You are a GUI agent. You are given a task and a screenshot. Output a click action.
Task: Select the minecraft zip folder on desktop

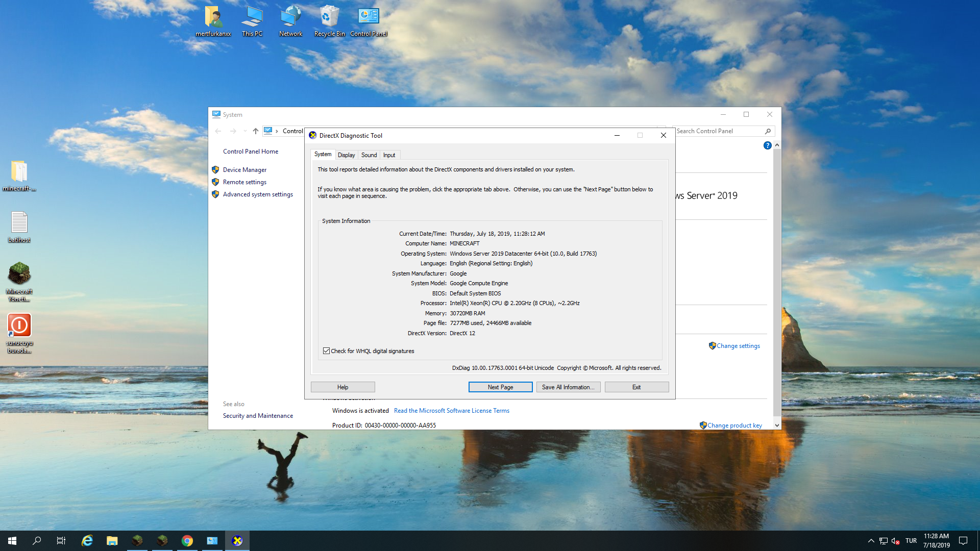click(x=19, y=176)
